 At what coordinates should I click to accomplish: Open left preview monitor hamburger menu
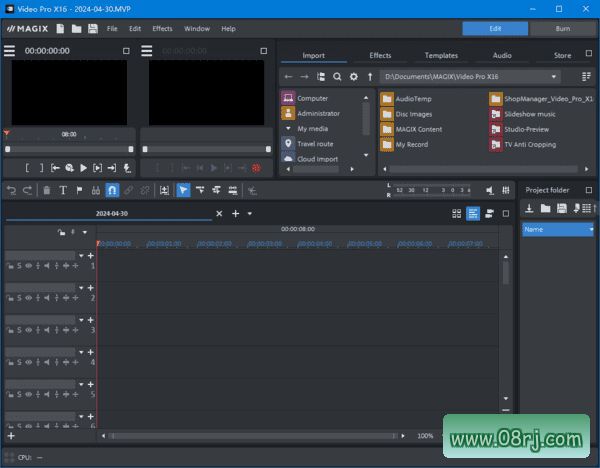click(x=10, y=51)
